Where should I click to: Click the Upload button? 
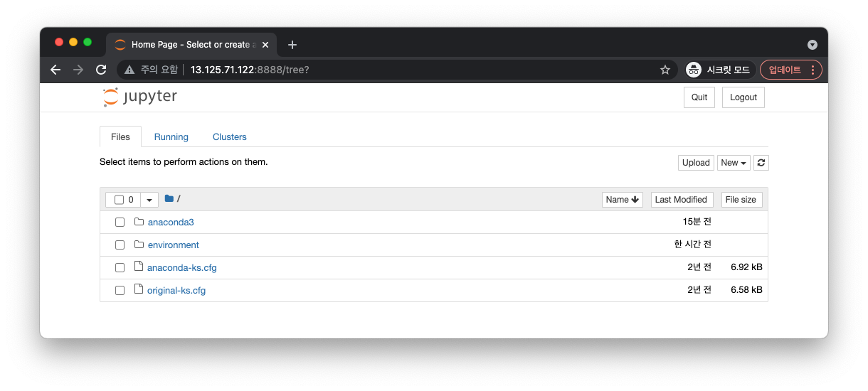point(696,163)
